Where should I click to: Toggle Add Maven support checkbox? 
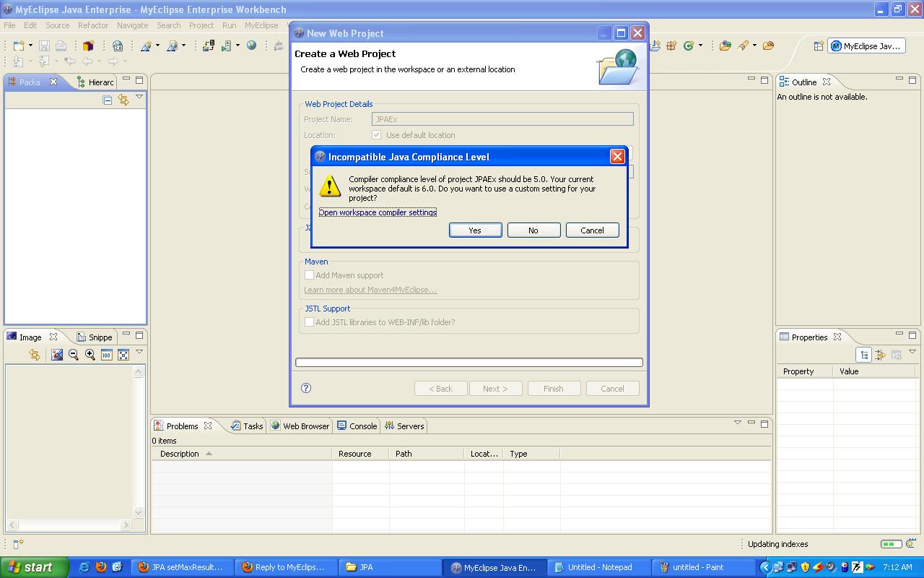309,275
